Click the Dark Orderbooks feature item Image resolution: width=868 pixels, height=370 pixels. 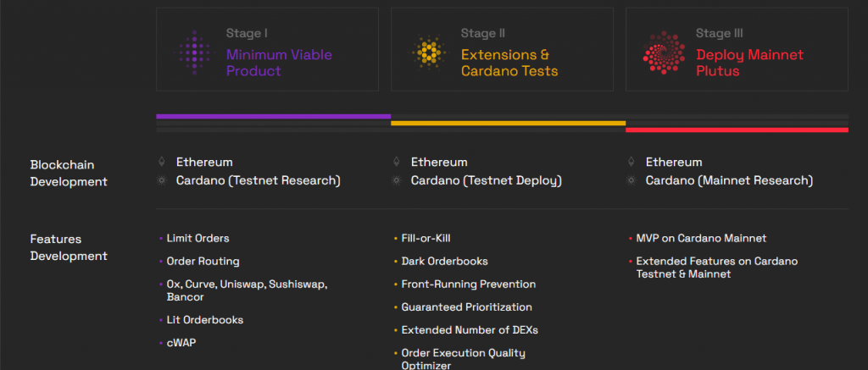pyautogui.click(x=441, y=261)
